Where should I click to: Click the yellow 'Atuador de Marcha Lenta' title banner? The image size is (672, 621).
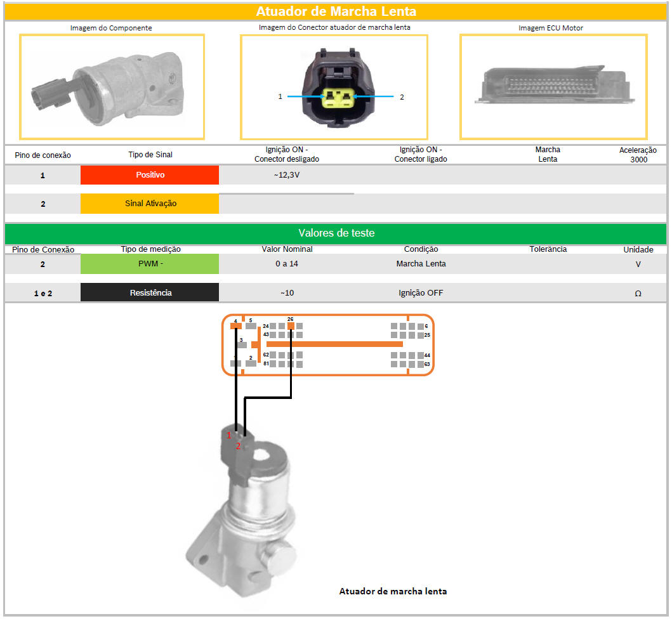pos(336,11)
